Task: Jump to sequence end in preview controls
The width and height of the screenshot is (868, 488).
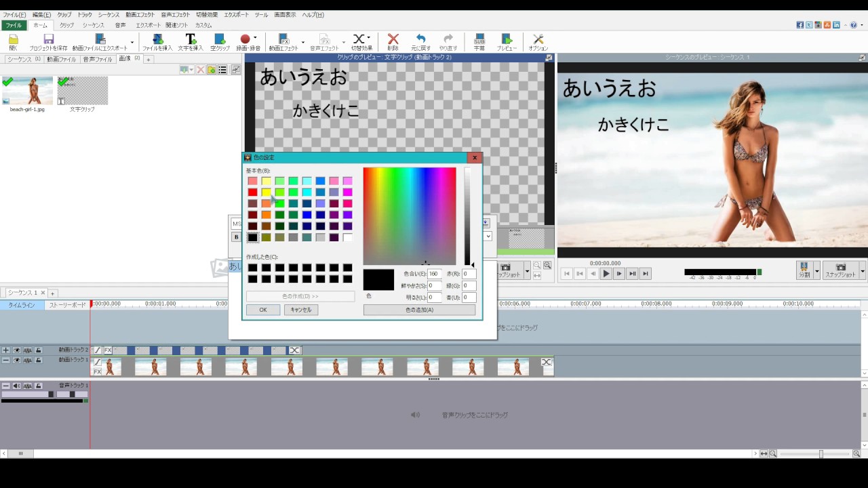Action: 646,274
